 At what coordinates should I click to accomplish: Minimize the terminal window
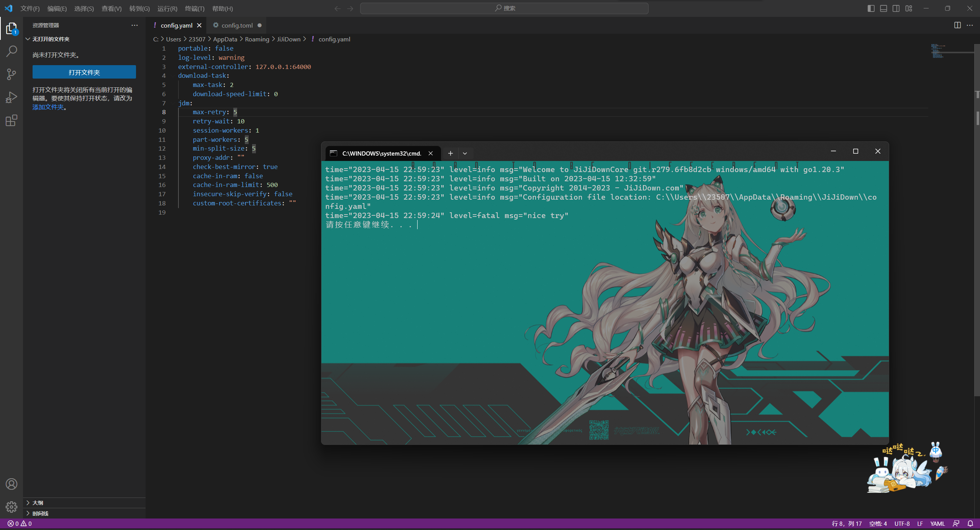833,151
